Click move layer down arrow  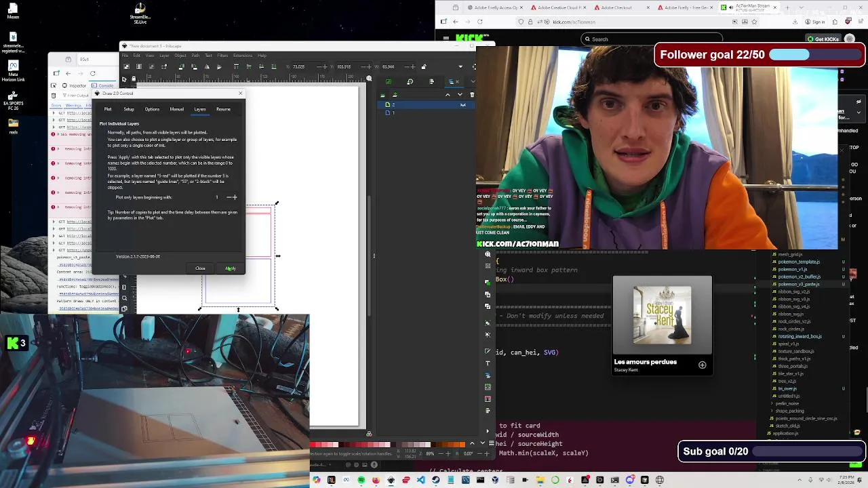click(x=460, y=95)
